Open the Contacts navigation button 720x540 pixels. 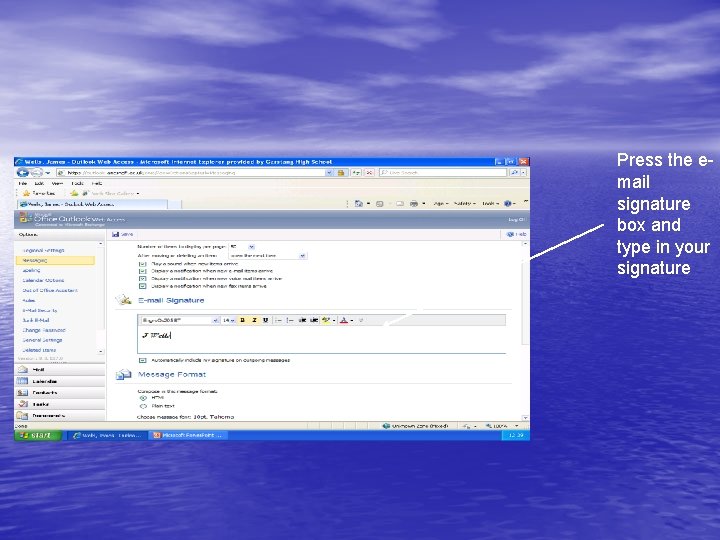click(x=60, y=393)
